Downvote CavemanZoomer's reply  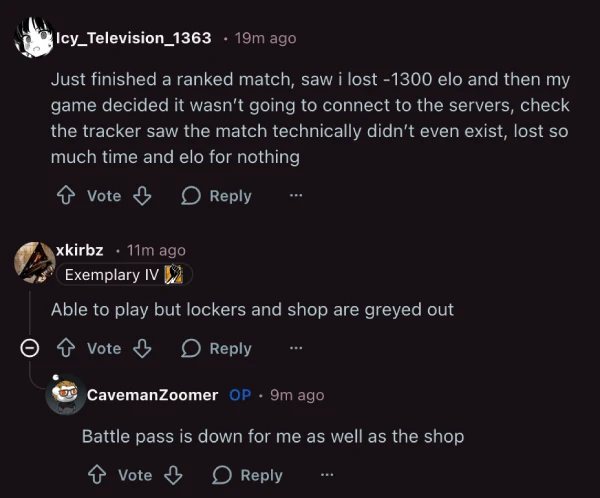[173, 475]
